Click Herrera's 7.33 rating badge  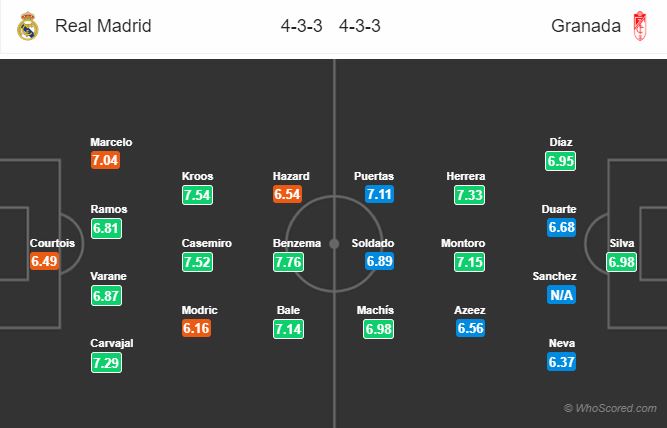tap(469, 195)
